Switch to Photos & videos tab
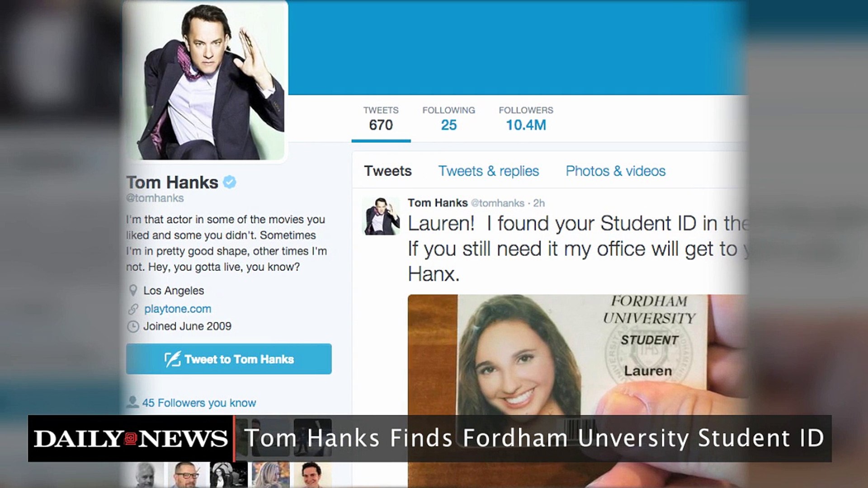Screen dimensions: 868x488 [x=615, y=171]
